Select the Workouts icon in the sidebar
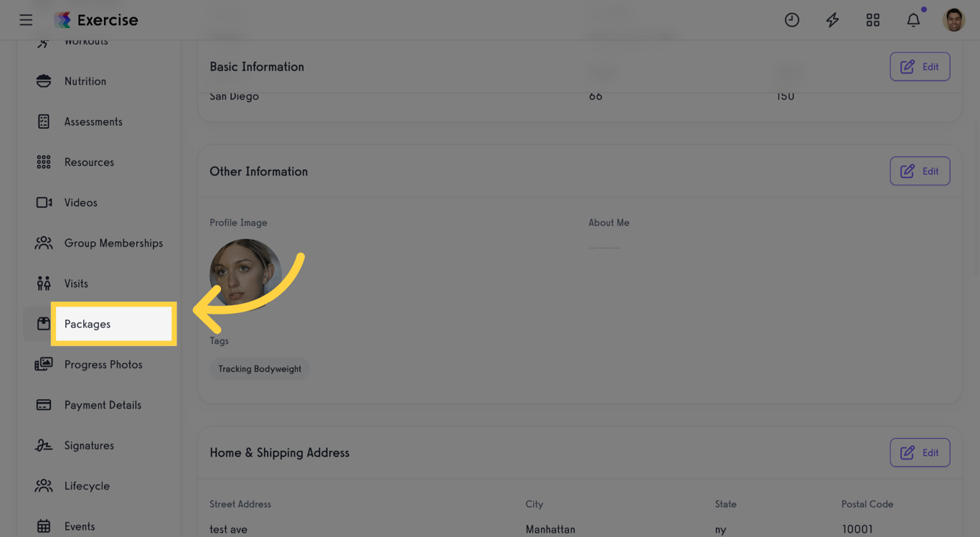Screen dimensions: 980x537 [x=43, y=40]
